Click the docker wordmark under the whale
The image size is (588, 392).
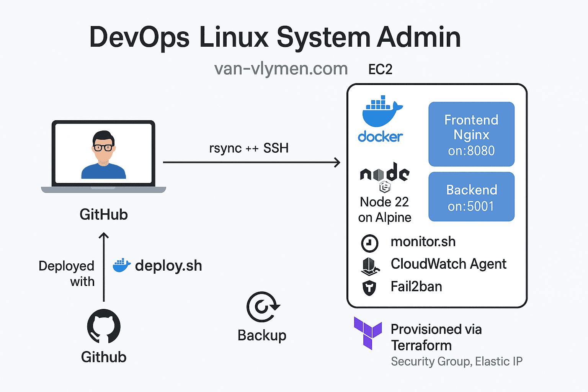coord(381,137)
